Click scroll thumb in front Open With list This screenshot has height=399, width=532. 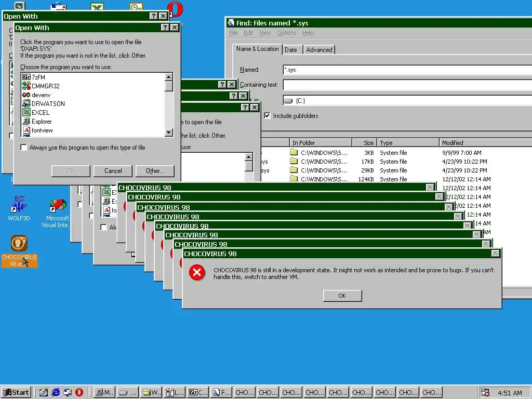click(x=169, y=86)
